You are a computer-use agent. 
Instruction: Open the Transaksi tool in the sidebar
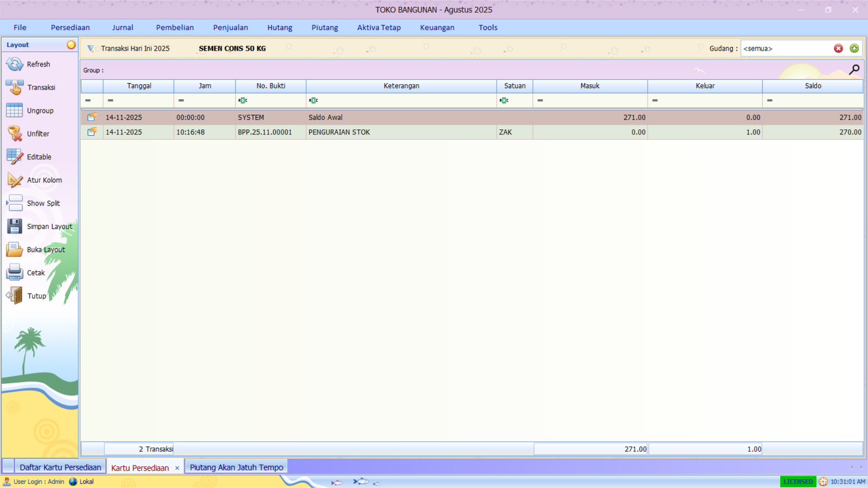(14, 87)
